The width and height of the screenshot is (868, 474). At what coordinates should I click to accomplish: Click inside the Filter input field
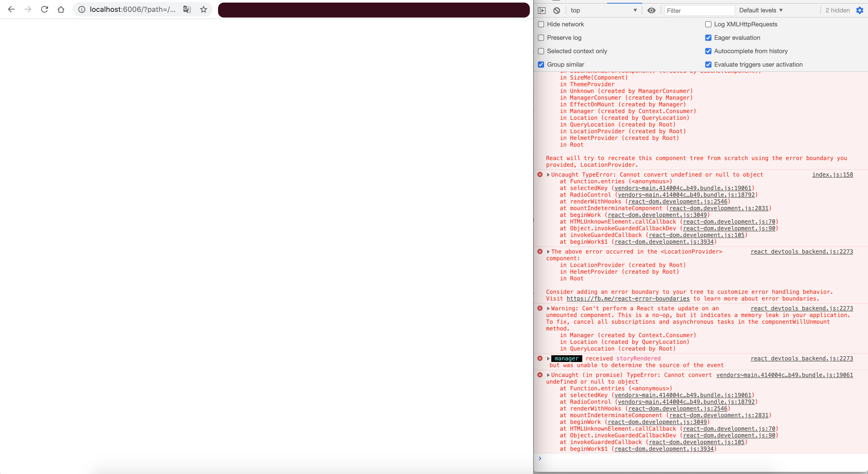pyautogui.click(x=700, y=10)
